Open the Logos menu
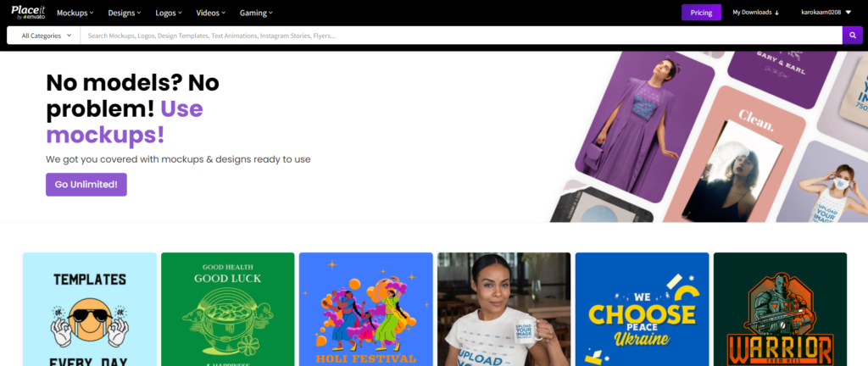The width and height of the screenshot is (868, 366). tap(169, 12)
